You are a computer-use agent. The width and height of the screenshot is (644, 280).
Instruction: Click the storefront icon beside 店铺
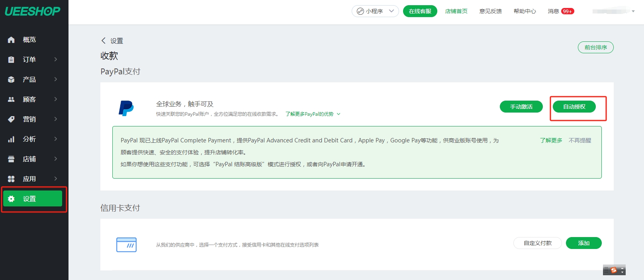tap(11, 159)
